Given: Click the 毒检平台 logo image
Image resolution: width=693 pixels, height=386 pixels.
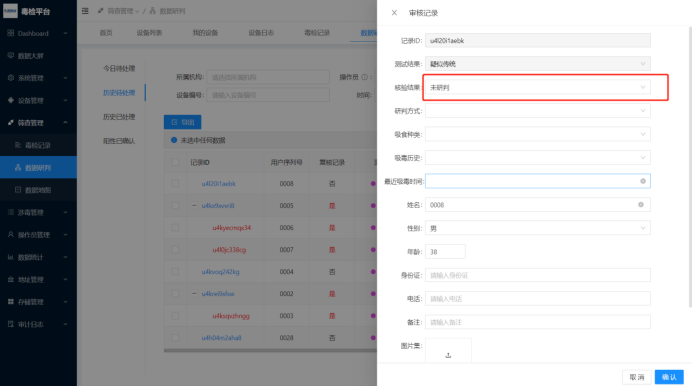Looking at the screenshot, I should pyautogui.click(x=10, y=11).
